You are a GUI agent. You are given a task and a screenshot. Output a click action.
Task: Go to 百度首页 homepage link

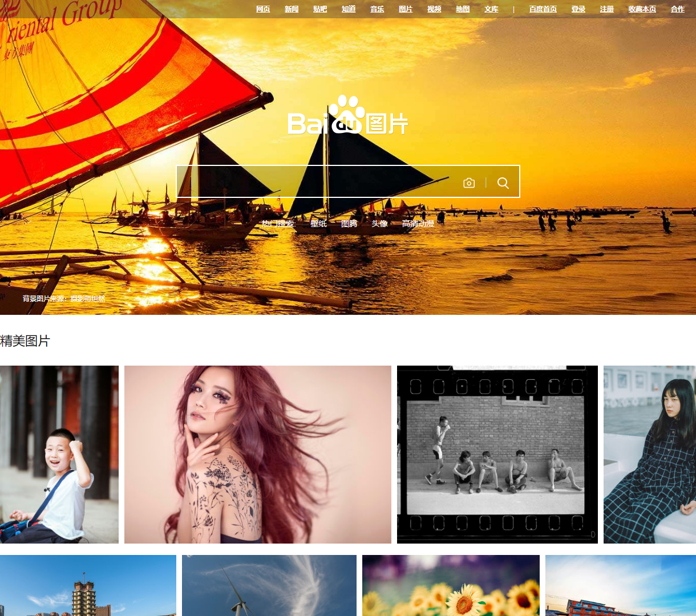point(543,9)
